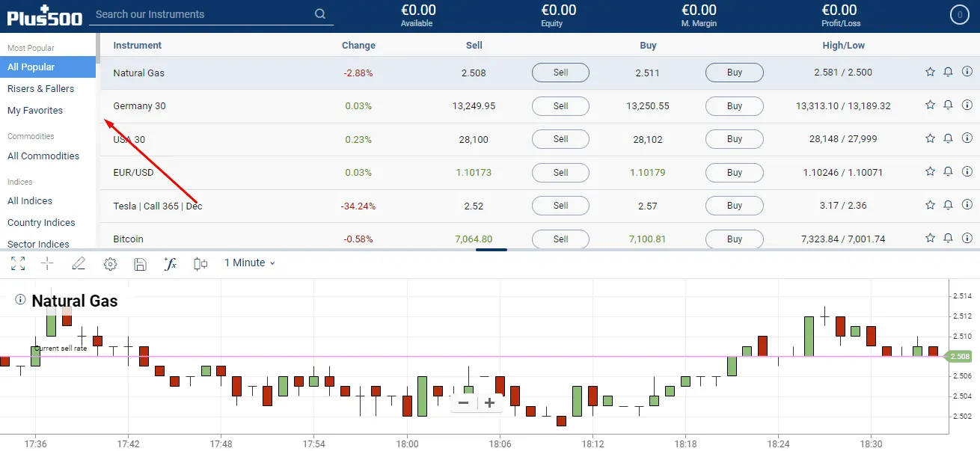The image size is (980, 451).
Task: Set alert bell for EUR/USD
Action: pyautogui.click(x=948, y=171)
